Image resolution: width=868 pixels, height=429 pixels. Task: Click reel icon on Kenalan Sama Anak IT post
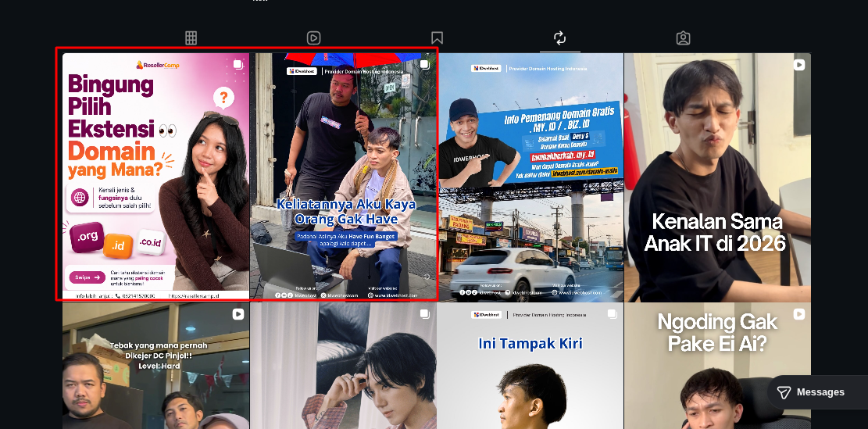pyautogui.click(x=798, y=65)
